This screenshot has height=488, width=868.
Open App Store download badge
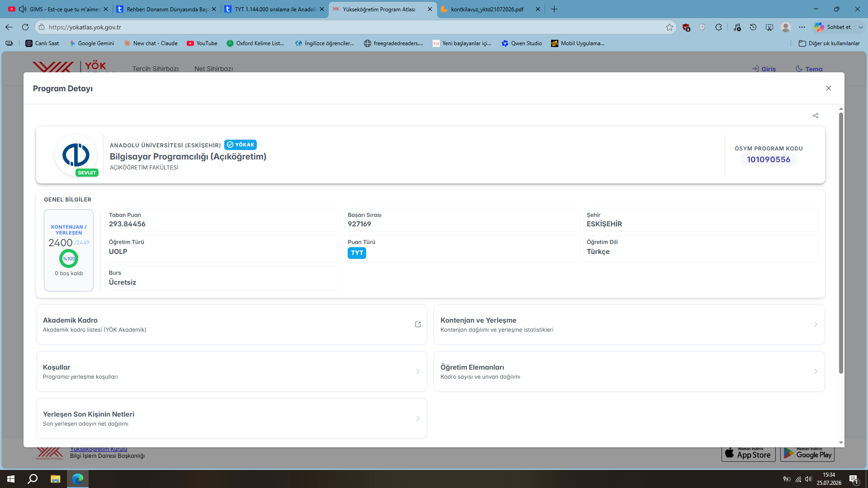[x=749, y=454]
